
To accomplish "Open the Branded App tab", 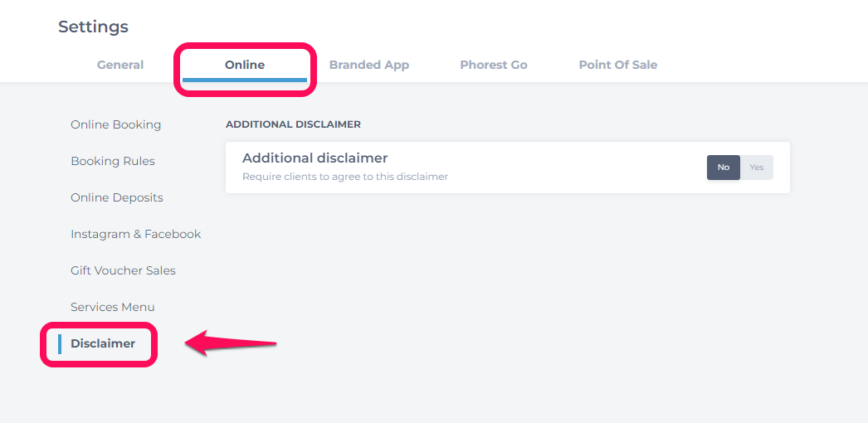I will 369,65.
